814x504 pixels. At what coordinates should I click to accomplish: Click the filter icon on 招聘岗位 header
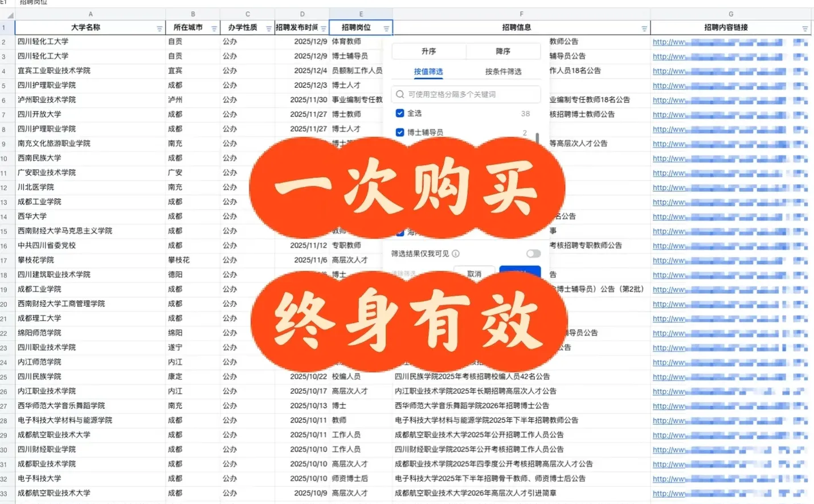pyautogui.click(x=386, y=27)
